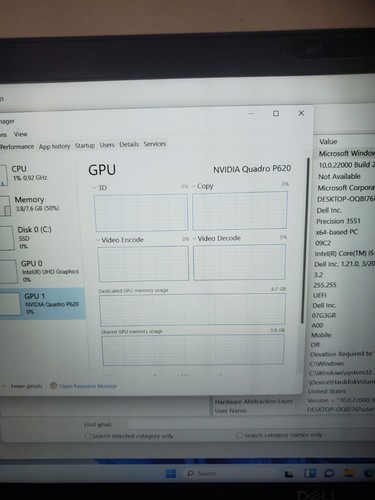This screenshot has height=500, width=375.
Task: Click the Find what input in System Information
Action: point(252,424)
